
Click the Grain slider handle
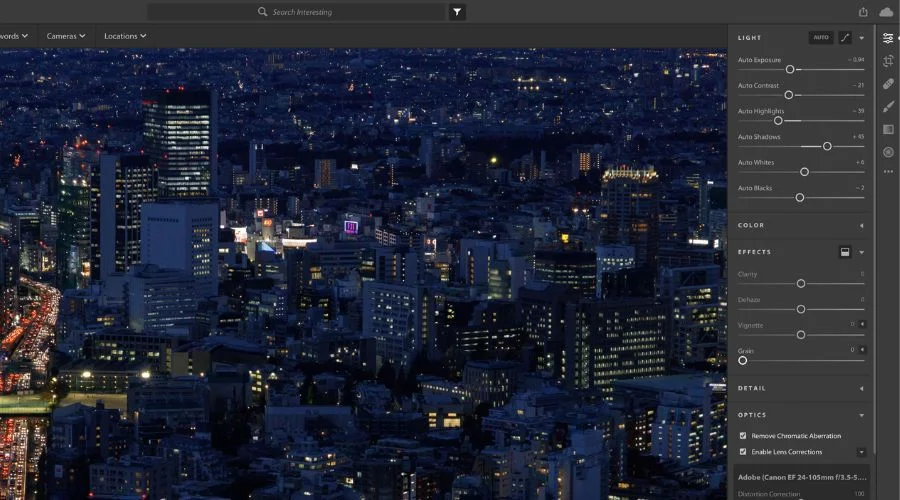[x=743, y=361]
